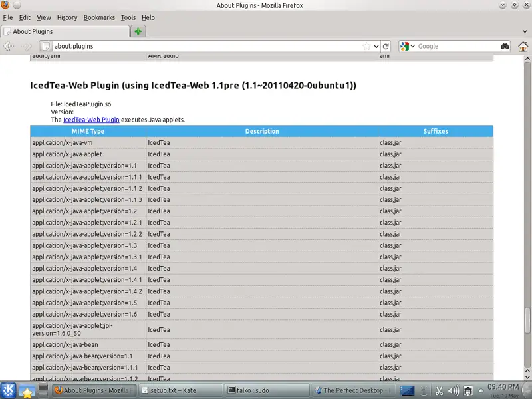The height and width of the screenshot is (399, 532).
Task: Open the list all tabs dropdown
Action: 525,31
